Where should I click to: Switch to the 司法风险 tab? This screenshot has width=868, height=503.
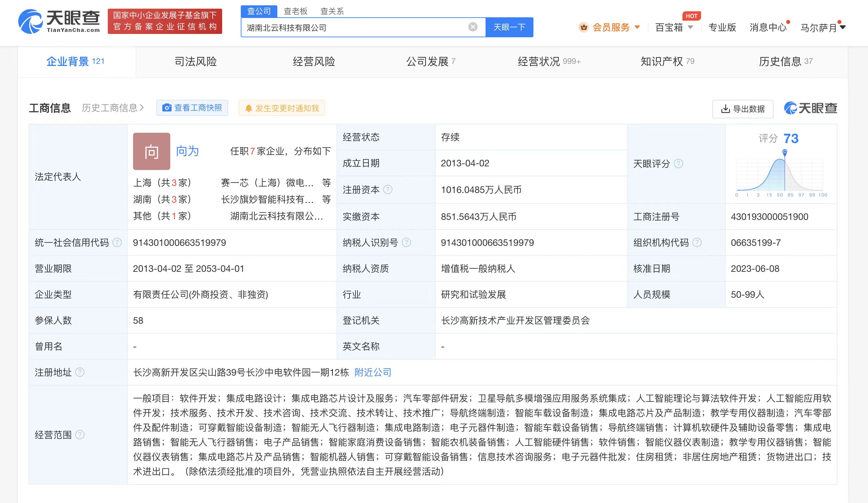pyautogui.click(x=195, y=61)
